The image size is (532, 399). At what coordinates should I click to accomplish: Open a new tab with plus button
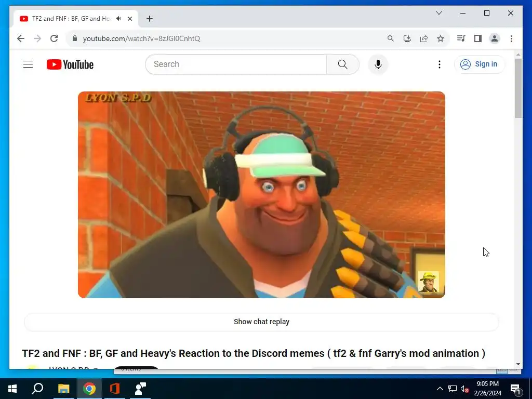click(150, 19)
